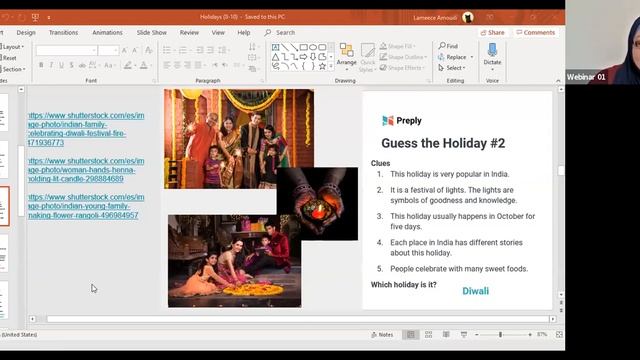Click the zoom in plus button
640x360 pixels.
tap(530, 334)
